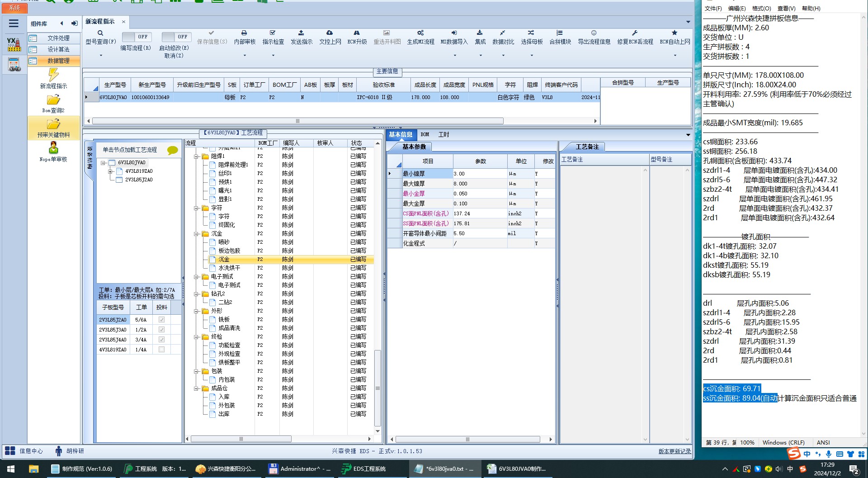The height and width of the screenshot is (478, 868).
Task: Collapse the 阻焊1 folder in the process tree
Action: (196, 156)
